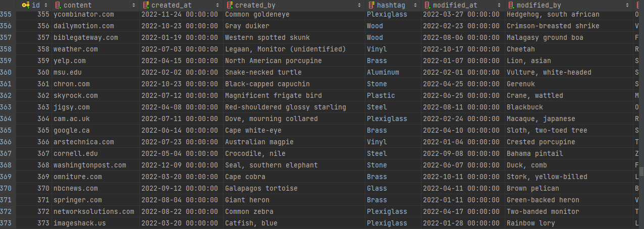Image resolution: width=644 pixels, height=229 pixels.
Task: Click the networksolutions.com cell
Action: pyautogui.click(x=95, y=211)
